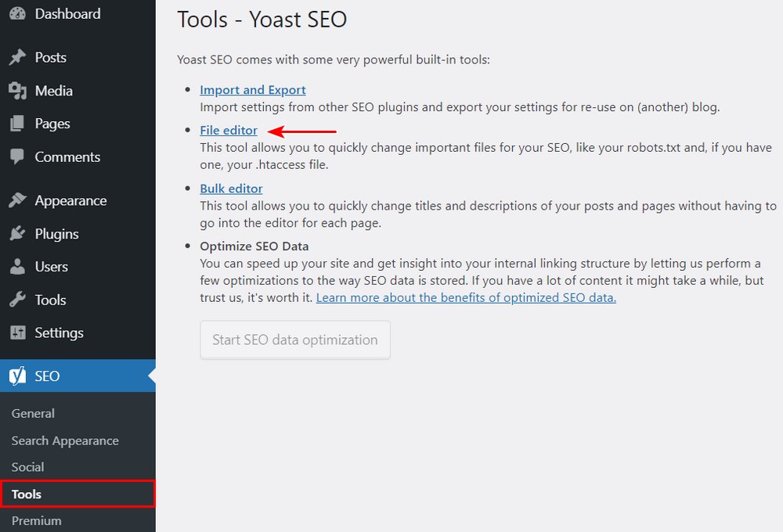Click the Settings sliders icon
Viewport: 783px width, 532px height.
coord(17,332)
